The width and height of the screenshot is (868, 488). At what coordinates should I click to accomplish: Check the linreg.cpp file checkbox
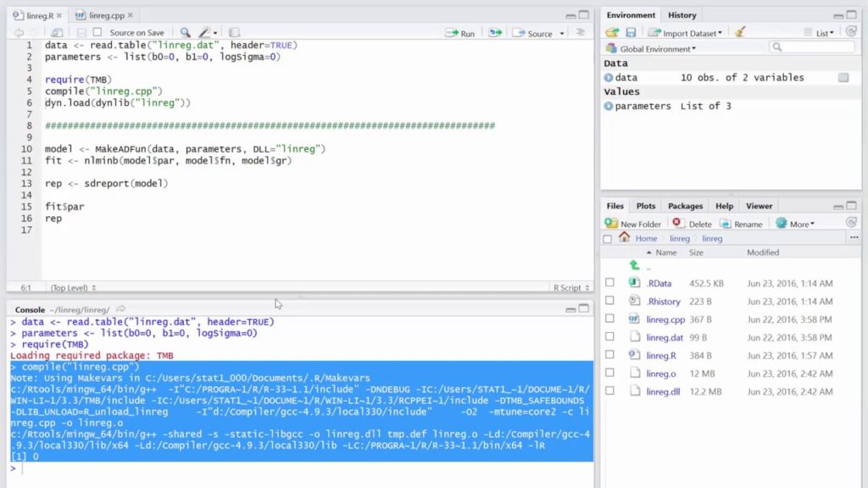(609, 319)
